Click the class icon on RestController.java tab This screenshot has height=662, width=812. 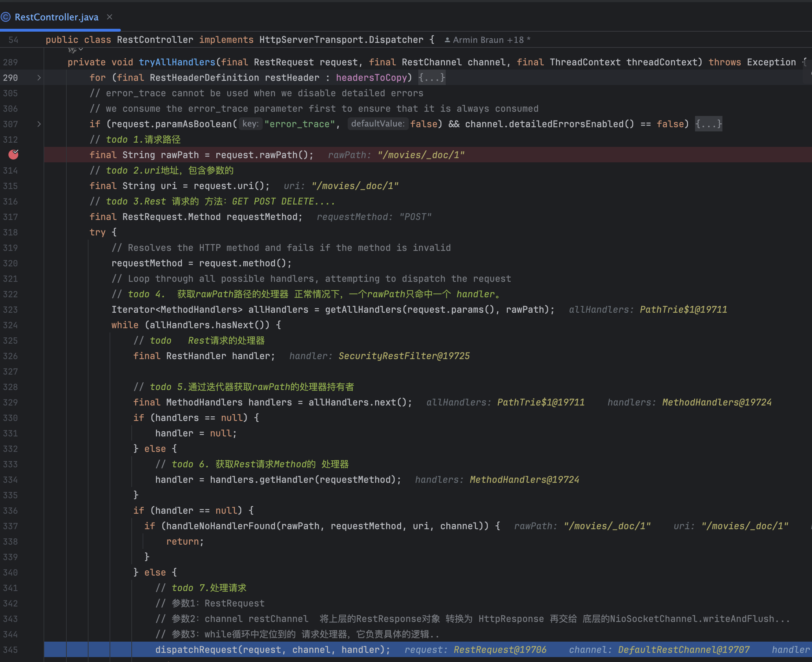pos(5,17)
